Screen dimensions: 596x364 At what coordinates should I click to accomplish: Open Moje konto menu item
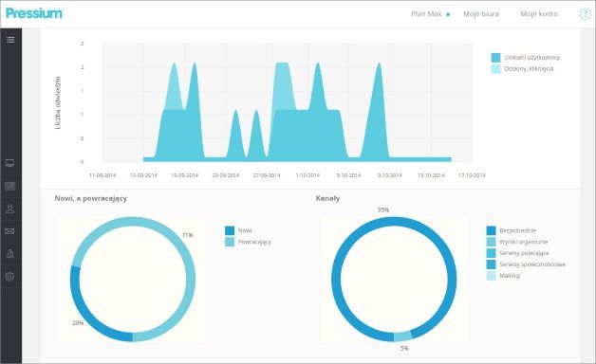click(x=539, y=14)
